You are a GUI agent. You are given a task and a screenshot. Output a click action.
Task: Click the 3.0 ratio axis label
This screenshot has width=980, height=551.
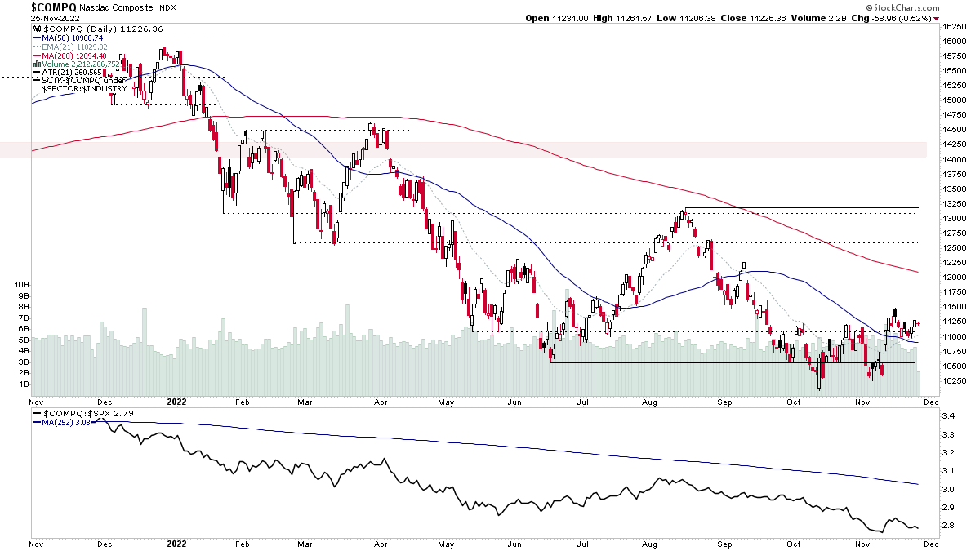coord(949,490)
